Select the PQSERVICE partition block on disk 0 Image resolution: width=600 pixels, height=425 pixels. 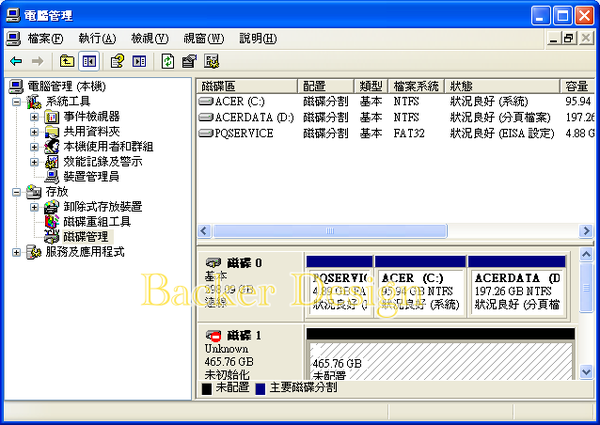pyautogui.click(x=339, y=286)
